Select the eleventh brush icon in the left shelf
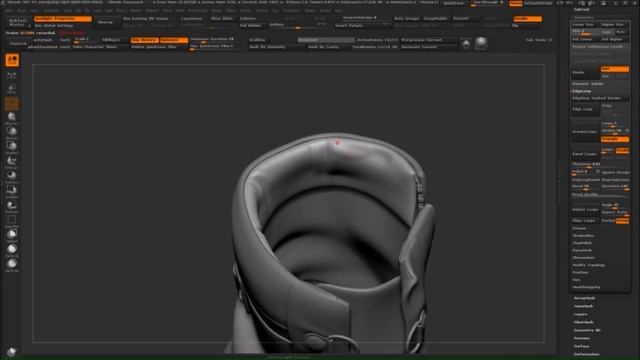The height and width of the screenshot is (360, 640). click(12, 206)
